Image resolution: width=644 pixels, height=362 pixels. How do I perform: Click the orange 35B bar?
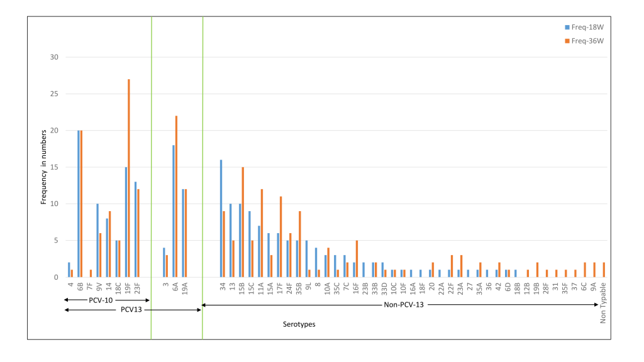coord(300,244)
